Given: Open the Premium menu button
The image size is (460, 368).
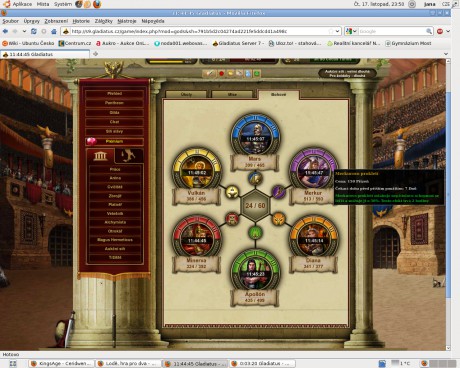Looking at the screenshot, I should click(114, 141).
